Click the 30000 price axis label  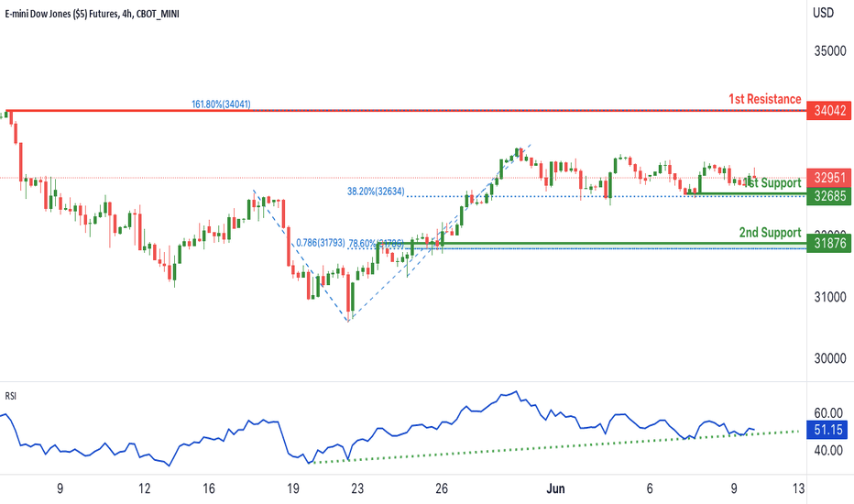point(830,358)
